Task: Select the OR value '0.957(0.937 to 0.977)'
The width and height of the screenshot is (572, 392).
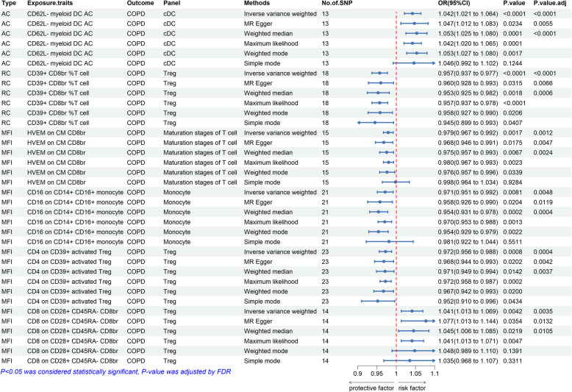Action: [x=468, y=74]
